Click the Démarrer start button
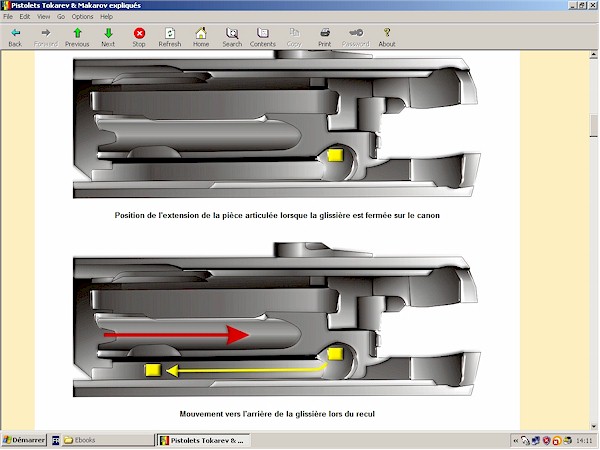The height and width of the screenshot is (450, 600). pyautogui.click(x=24, y=440)
